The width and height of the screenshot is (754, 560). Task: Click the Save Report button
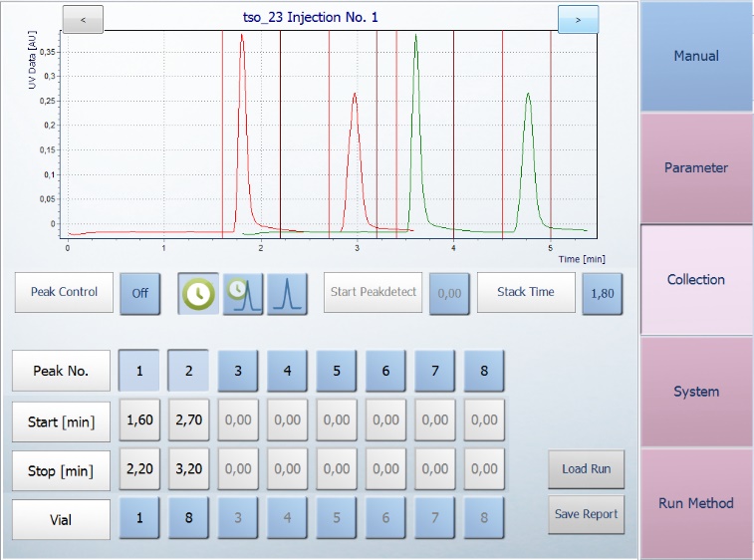(586, 514)
